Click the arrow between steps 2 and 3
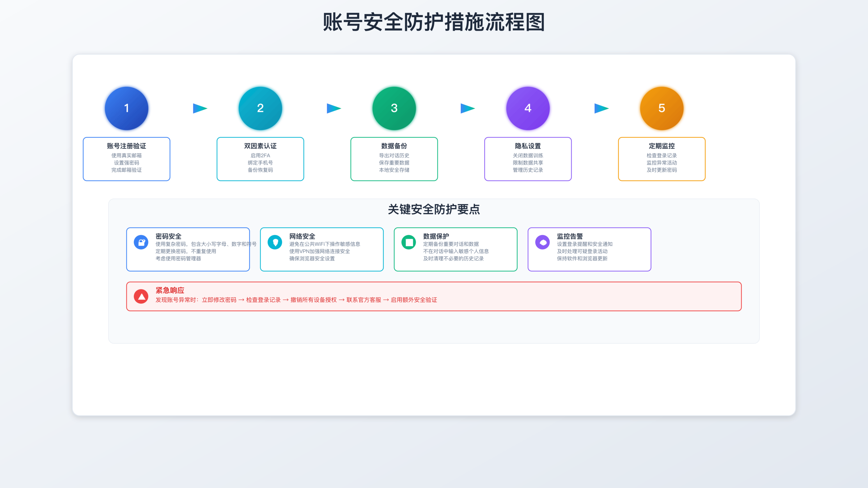 tap(334, 108)
